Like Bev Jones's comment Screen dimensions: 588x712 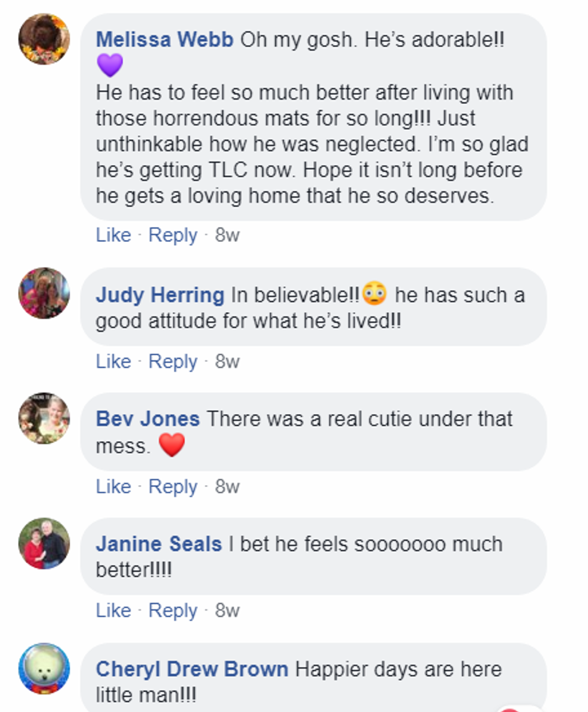pyautogui.click(x=113, y=486)
